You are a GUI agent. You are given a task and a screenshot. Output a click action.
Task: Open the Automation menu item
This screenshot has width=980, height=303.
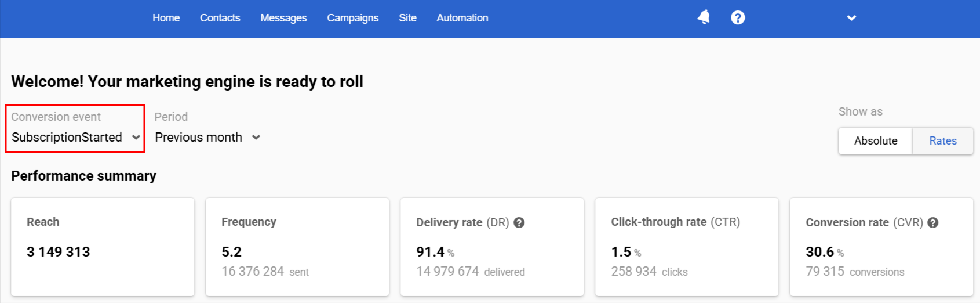click(x=462, y=18)
